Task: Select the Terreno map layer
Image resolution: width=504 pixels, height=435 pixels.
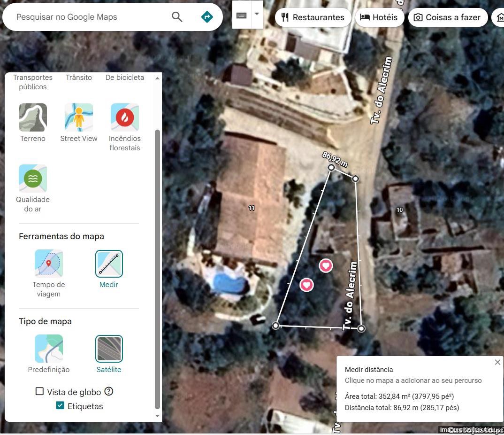Action: coord(33,117)
